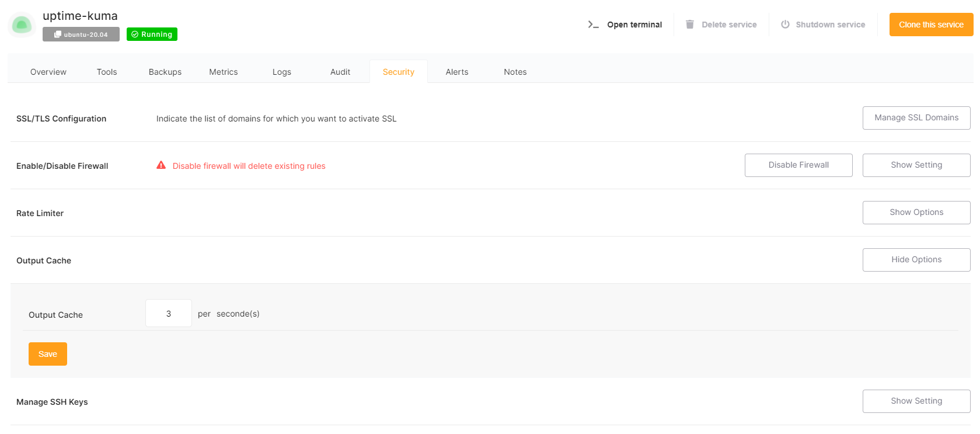Go to the Metrics tab
Screen dimensions: 980x434
224,72
